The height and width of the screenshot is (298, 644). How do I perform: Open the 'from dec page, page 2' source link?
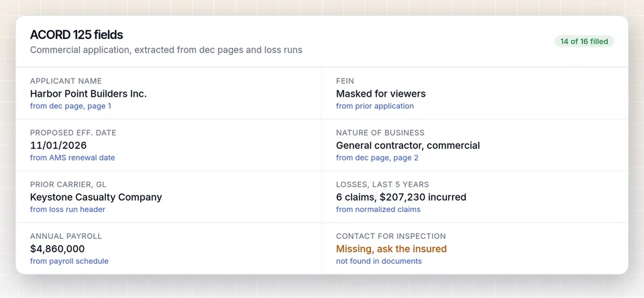[x=377, y=158]
